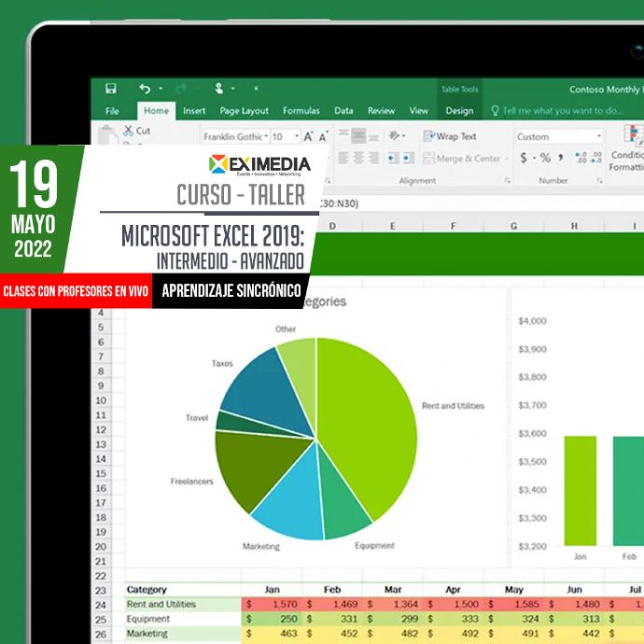The width and height of the screenshot is (644, 644).
Task: Click the Save icon in the quick access toolbar
Action: [111, 89]
